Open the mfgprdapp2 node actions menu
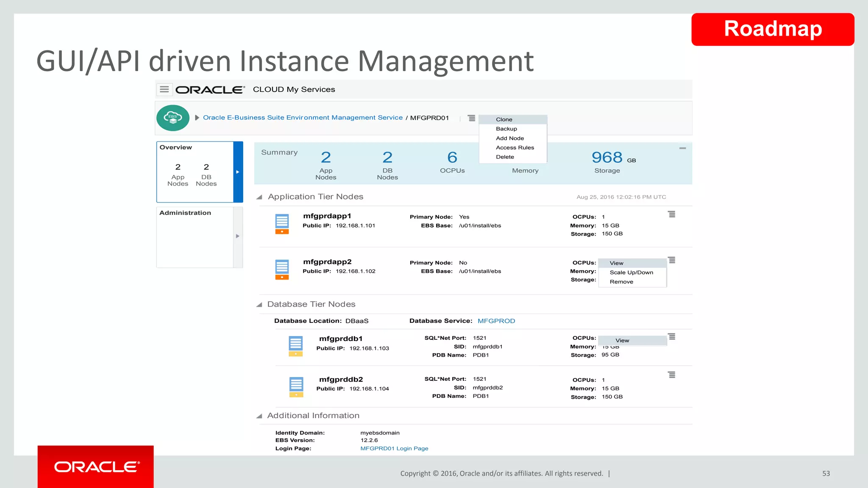The width and height of the screenshot is (868, 488). (672, 260)
